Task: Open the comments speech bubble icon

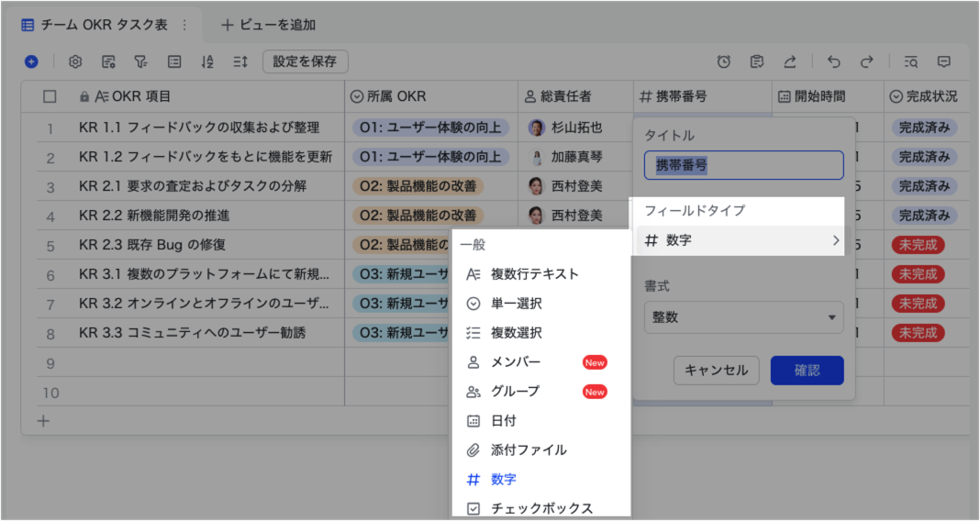Action: [943, 61]
